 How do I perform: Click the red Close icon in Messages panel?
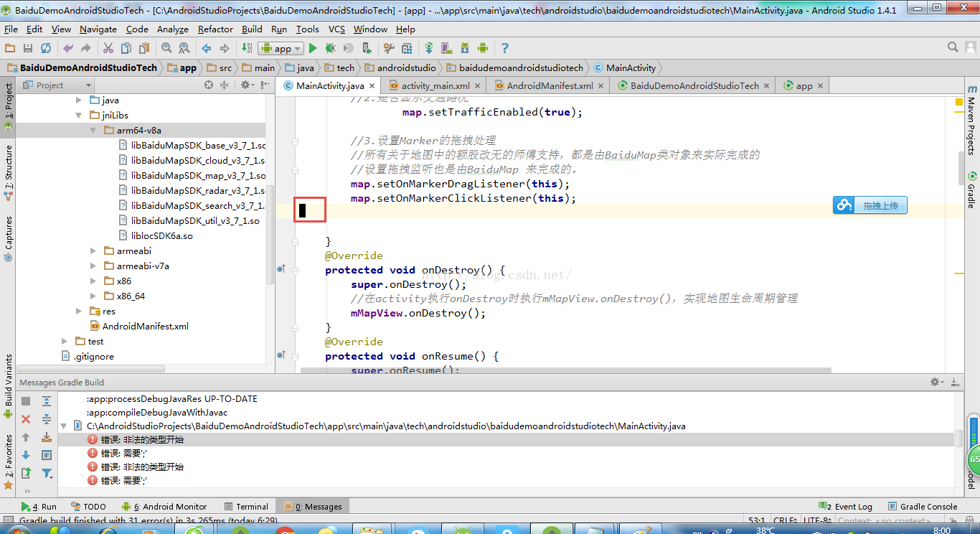pyautogui.click(x=26, y=419)
